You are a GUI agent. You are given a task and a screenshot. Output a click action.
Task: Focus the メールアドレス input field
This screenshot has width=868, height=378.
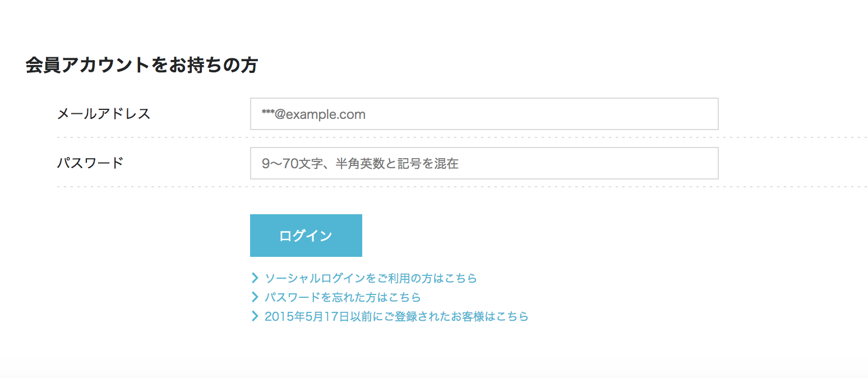coord(484,114)
